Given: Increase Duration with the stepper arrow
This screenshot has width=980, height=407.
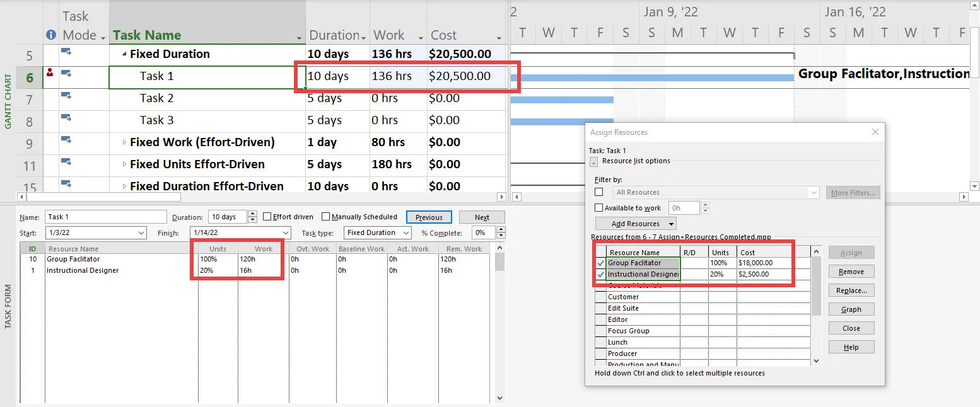Looking at the screenshot, I should pos(253,214).
